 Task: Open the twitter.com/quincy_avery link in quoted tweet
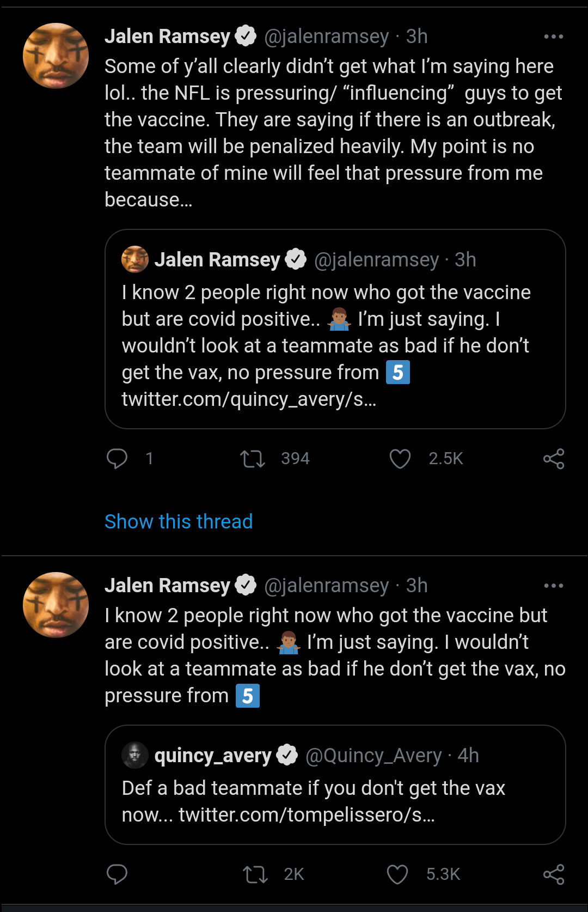(x=249, y=399)
